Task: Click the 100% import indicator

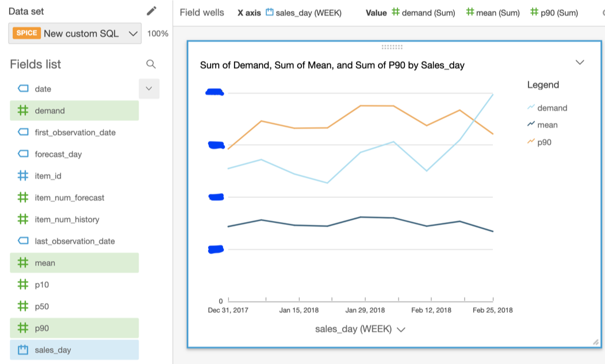Action: tap(158, 33)
